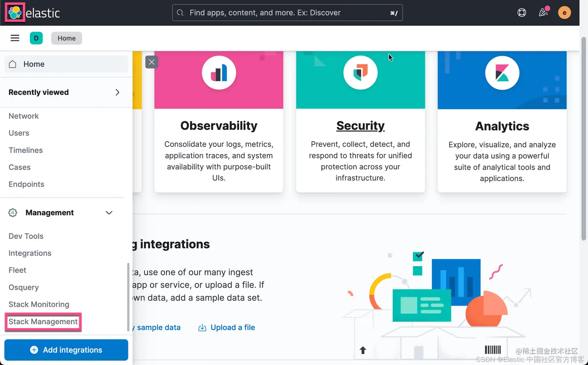Click the Analytics Kibana icon
588x365 pixels.
502,73
